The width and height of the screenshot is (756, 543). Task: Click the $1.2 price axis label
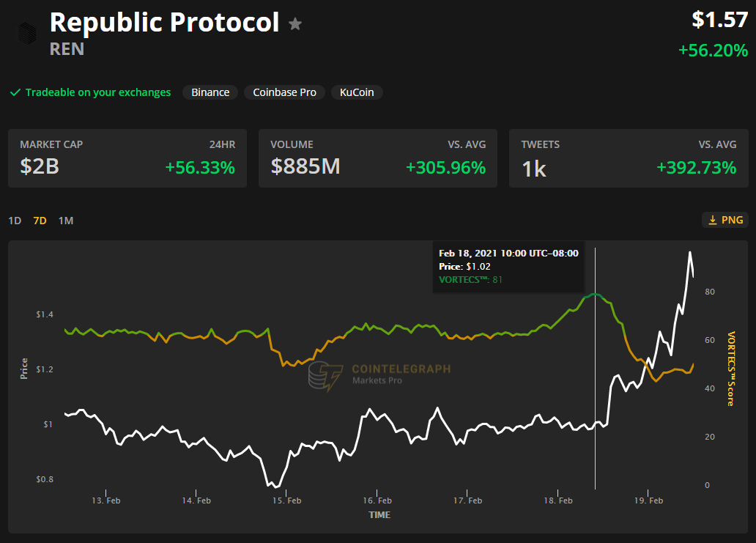coord(45,369)
